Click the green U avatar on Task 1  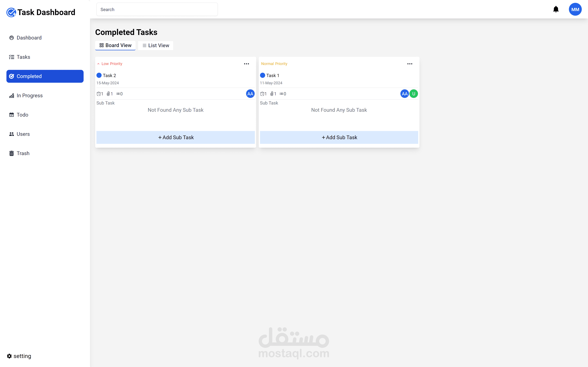(414, 94)
